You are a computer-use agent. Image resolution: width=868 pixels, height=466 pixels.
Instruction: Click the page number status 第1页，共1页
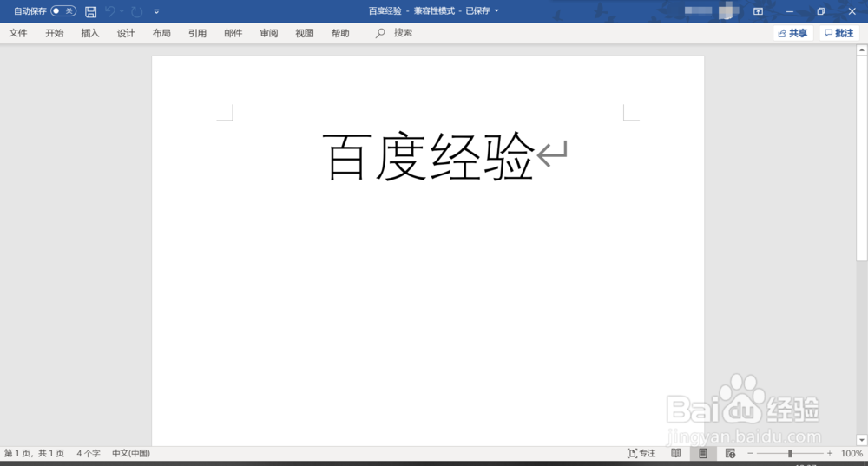pyautogui.click(x=35, y=453)
